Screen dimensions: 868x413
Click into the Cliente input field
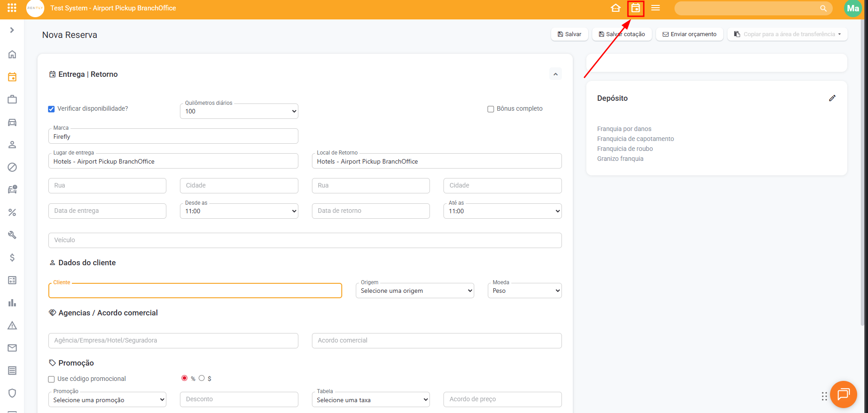195,291
